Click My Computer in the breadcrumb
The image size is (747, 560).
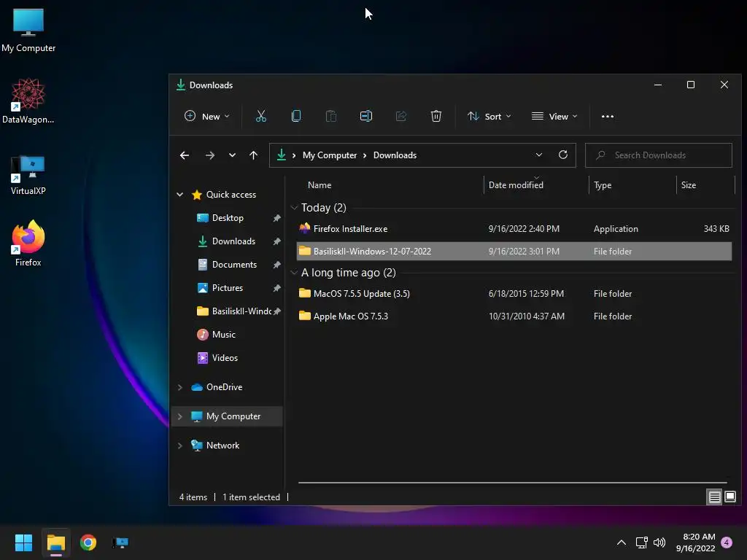coord(330,155)
